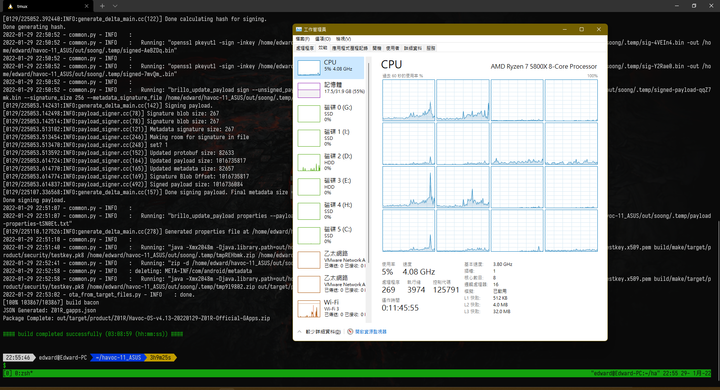Switch to the Details (詳細資料) tab
Screen dimensions: 720x390
pos(412,48)
